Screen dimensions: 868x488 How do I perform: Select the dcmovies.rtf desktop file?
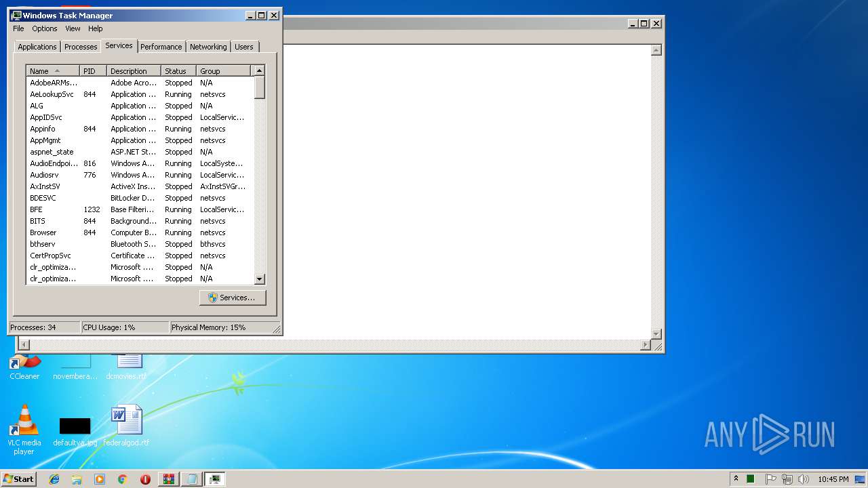126,367
